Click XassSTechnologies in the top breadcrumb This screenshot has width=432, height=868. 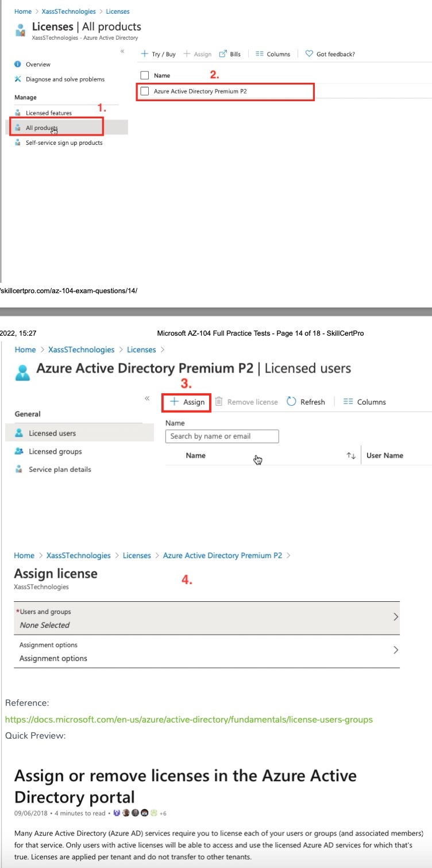pos(69,11)
